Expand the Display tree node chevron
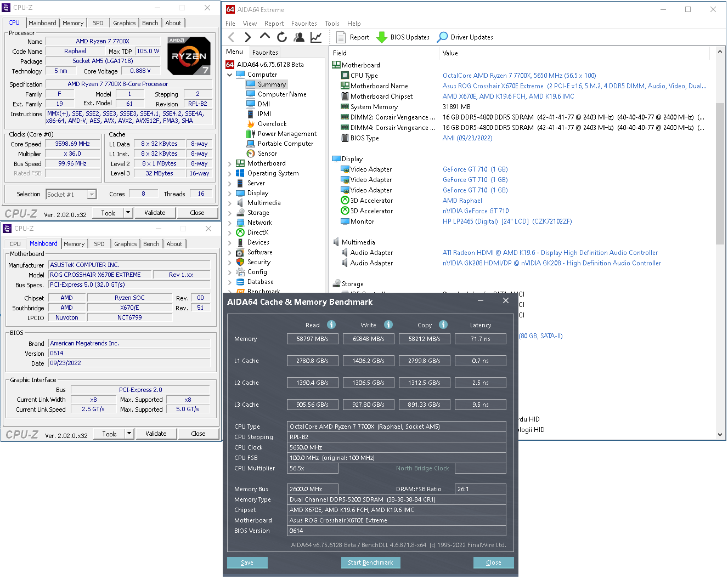This screenshot has height=580, width=728. [230, 193]
